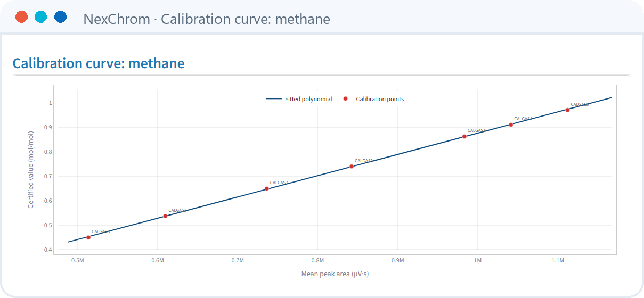Click the 0.6M x-axis tick label
644x298 pixels.
coord(158,261)
